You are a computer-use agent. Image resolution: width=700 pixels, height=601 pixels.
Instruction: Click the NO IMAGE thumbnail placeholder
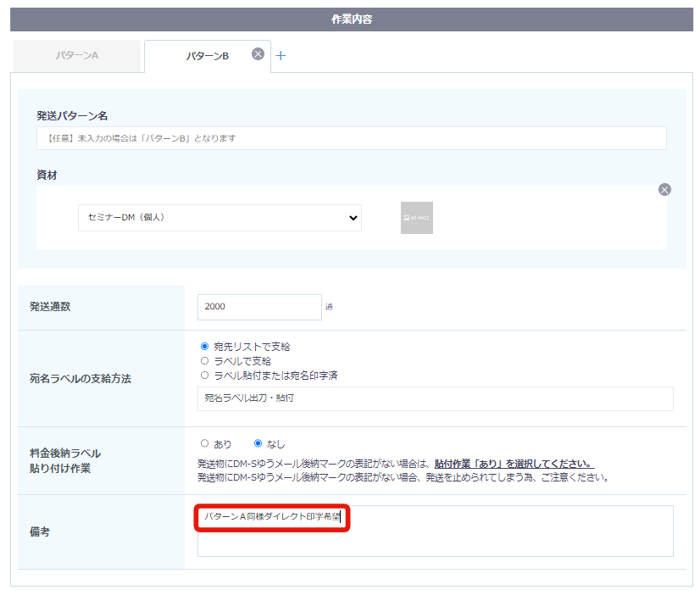click(x=416, y=218)
